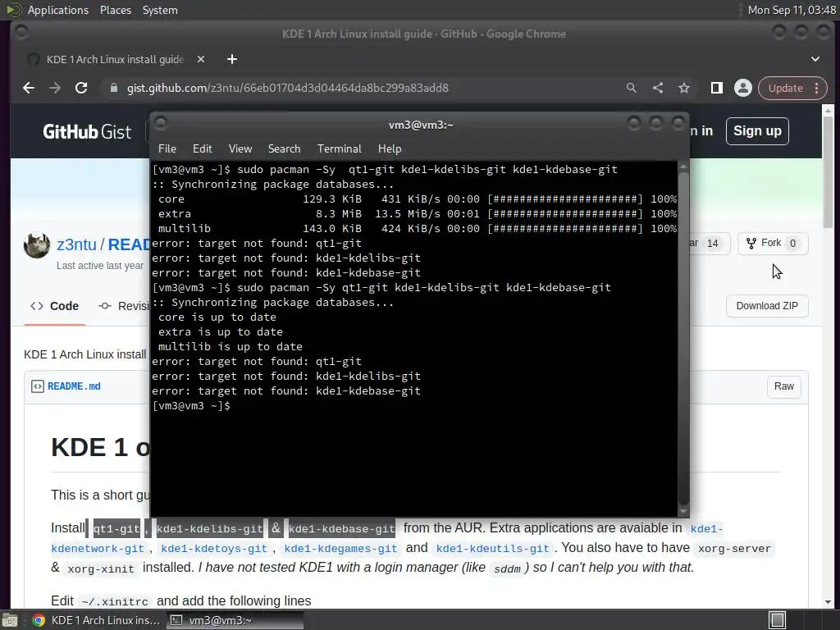Open a new Chrome tab with the plus button
This screenshot has height=630, width=840.
click(232, 59)
